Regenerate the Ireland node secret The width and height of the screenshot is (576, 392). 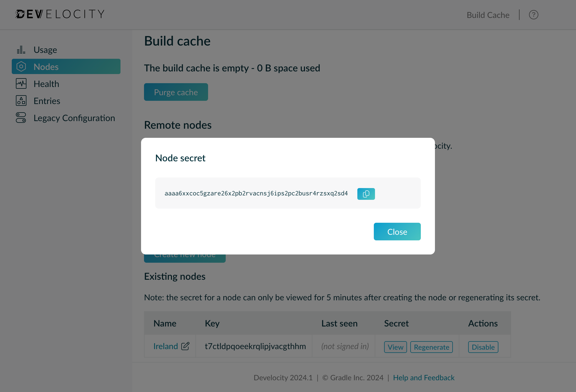pos(431,347)
